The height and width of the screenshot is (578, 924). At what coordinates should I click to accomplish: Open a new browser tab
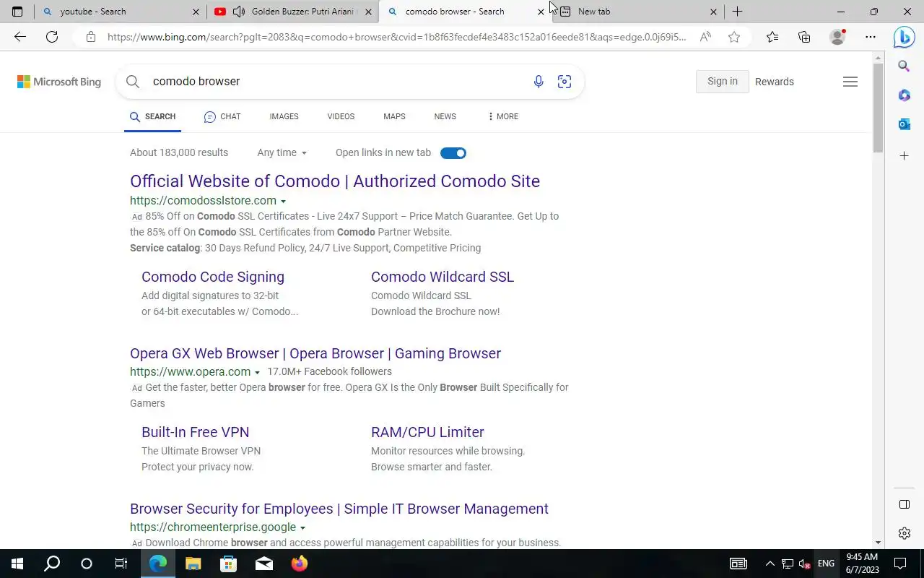[x=737, y=12]
